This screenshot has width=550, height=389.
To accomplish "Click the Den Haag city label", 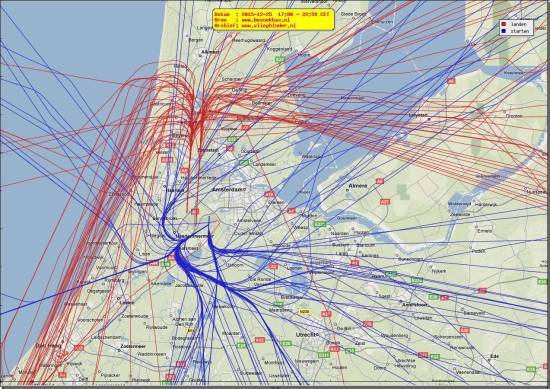I will pyautogui.click(x=48, y=346).
